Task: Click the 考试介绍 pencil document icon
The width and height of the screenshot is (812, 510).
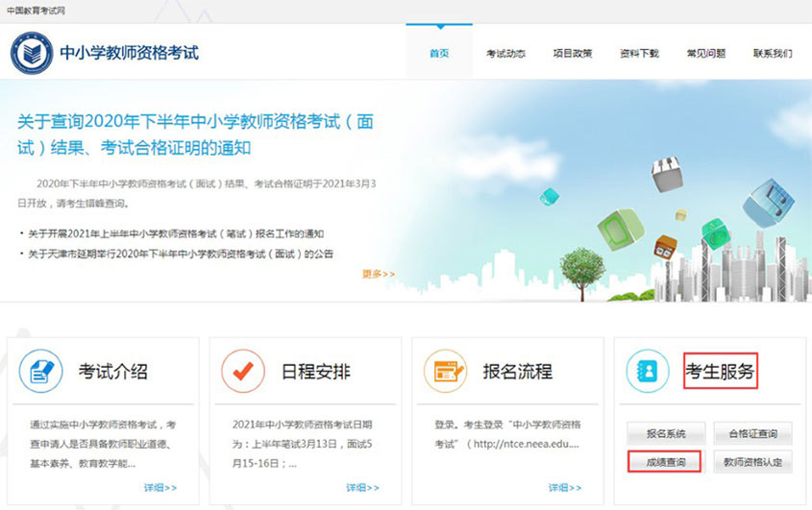Action: click(41, 371)
